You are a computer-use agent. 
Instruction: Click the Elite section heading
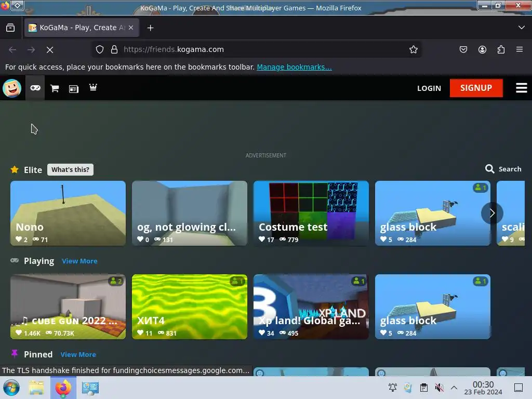[33, 170]
